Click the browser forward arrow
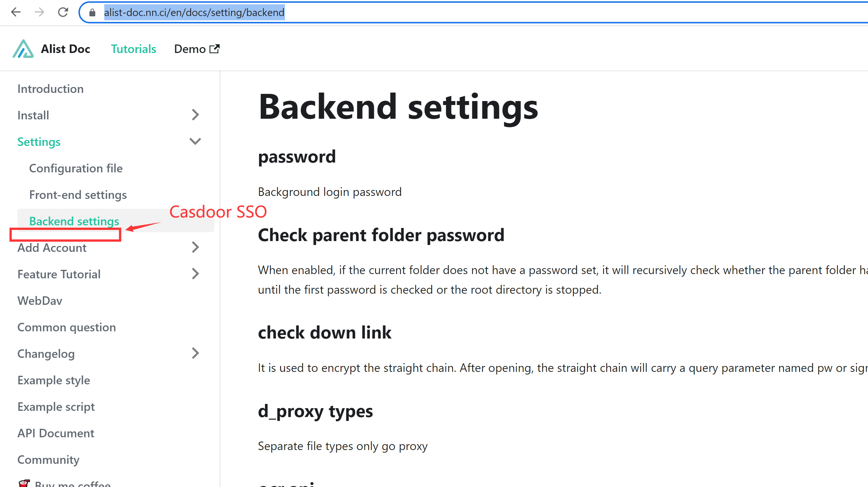This screenshot has width=868, height=487. tap(39, 12)
